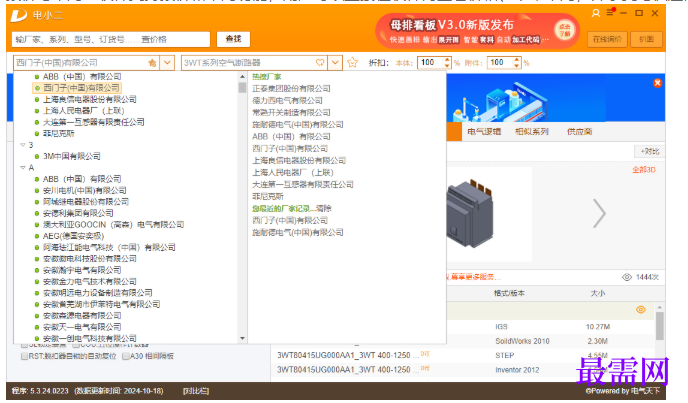
Task: Select 安川电机(中国)有限公司 in tree
Action: [84, 191]
